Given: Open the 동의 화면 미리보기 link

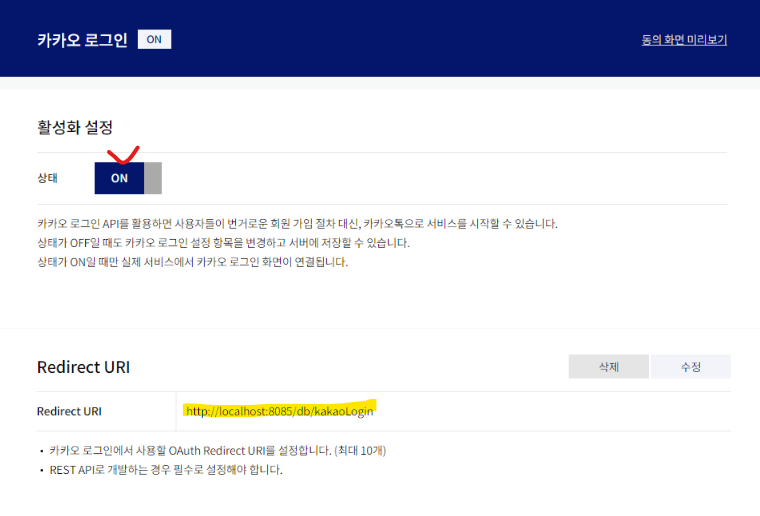Looking at the screenshot, I should tap(684, 40).
